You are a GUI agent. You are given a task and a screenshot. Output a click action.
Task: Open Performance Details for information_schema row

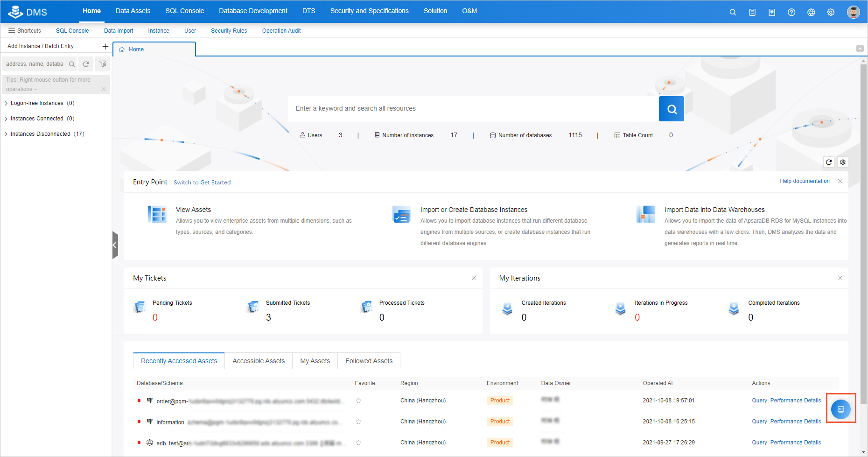[796, 422]
